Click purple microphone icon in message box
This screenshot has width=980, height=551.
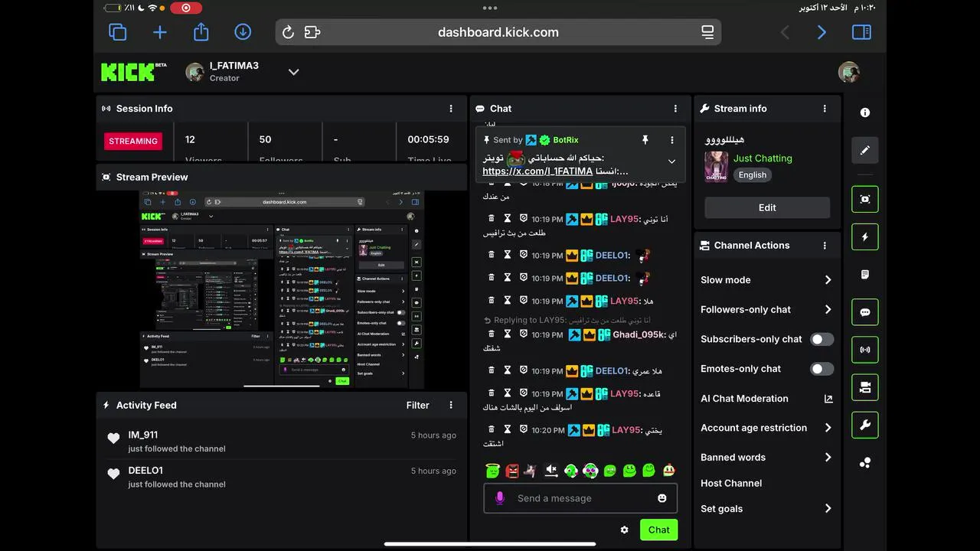(x=500, y=498)
